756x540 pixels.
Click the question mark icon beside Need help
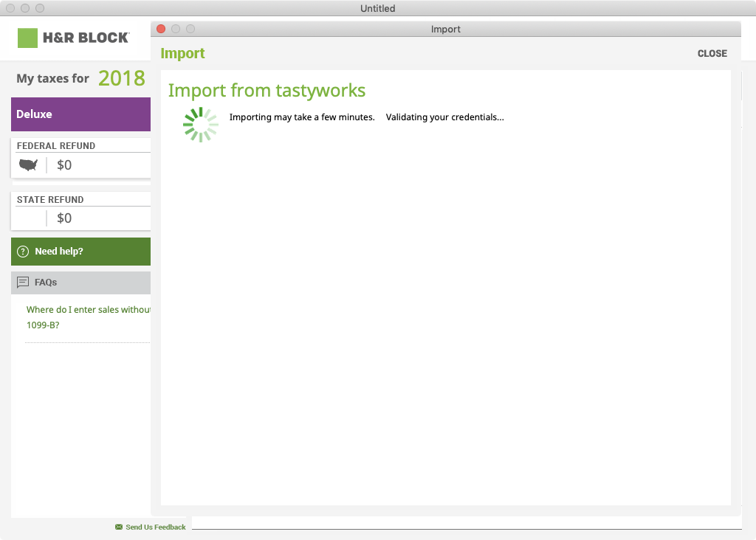[23, 252]
